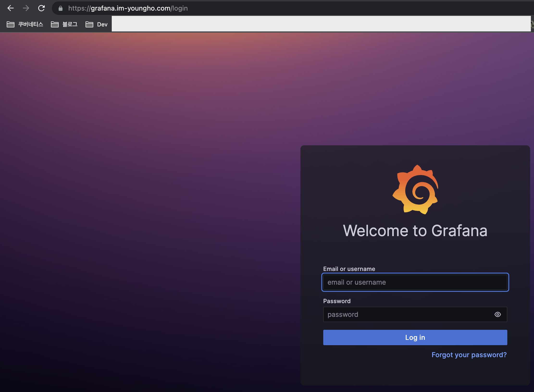Click the Email or username label
Viewport: 534px width, 392px height.
pos(349,269)
